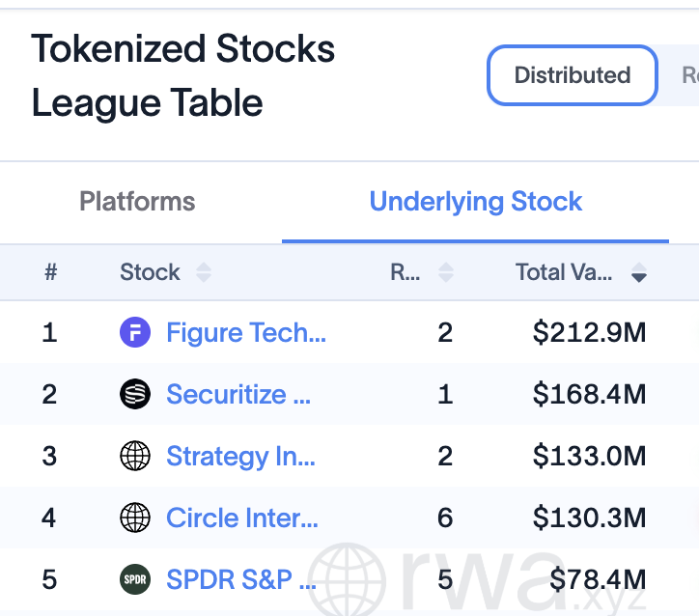Open the Strategy In... stock link
Image resolution: width=699 pixels, height=616 pixels.
coord(240,457)
